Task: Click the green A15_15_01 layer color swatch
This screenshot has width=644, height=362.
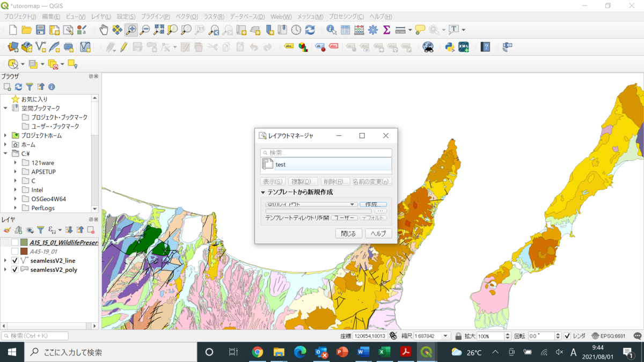Action: click(x=24, y=242)
